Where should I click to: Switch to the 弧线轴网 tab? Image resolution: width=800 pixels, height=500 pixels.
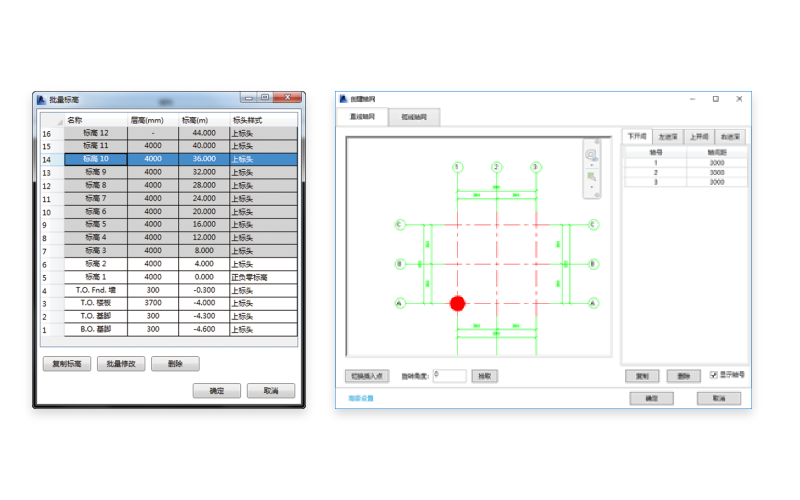(414, 117)
